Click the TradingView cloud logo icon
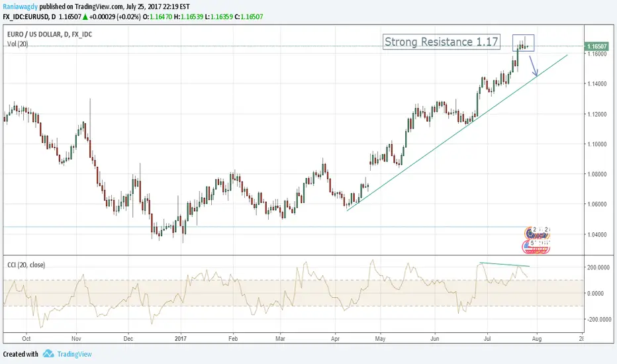This screenshot has height=364, width=617. point(48,353)
